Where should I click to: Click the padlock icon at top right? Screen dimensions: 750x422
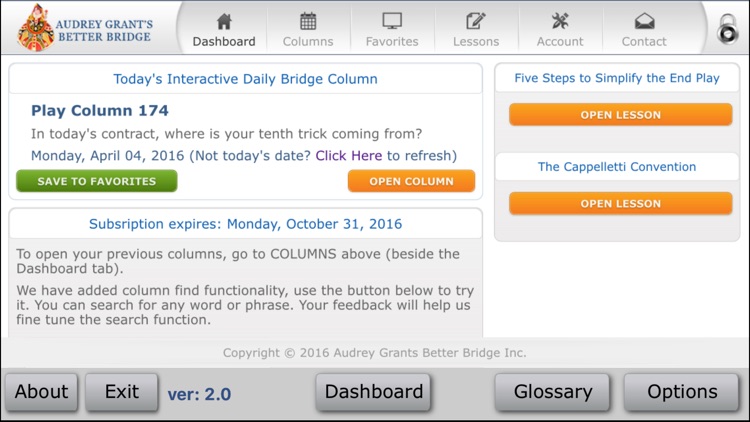point(728,29)
